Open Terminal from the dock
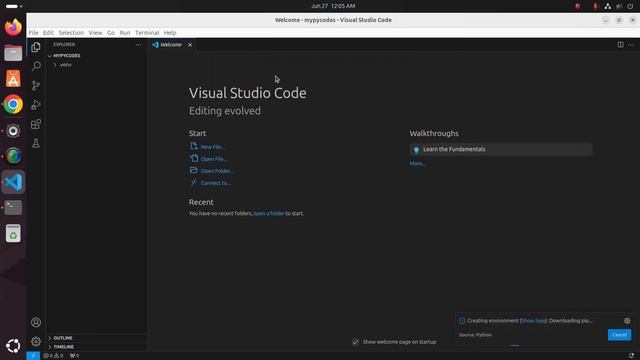This screenshot has height=360, width=640. click(13, 208)
